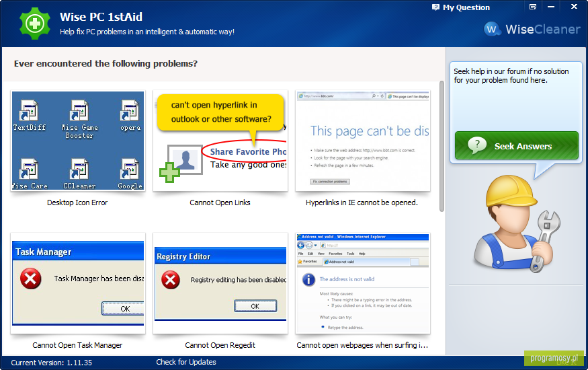Select the Desktop Icon Error label
Screen dimensions: 588x370
point(77,202)
